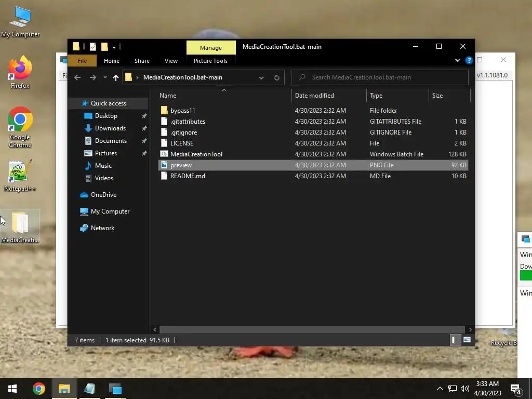Open the notification center icon
This screenshot has height=399, width=532.
click(515, 389)
